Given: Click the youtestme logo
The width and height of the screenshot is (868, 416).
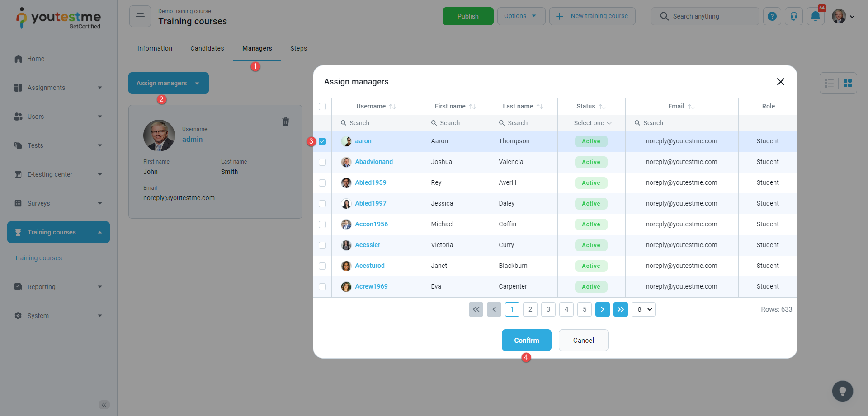Looking at the screenshot, I should (x=58, y=19).
